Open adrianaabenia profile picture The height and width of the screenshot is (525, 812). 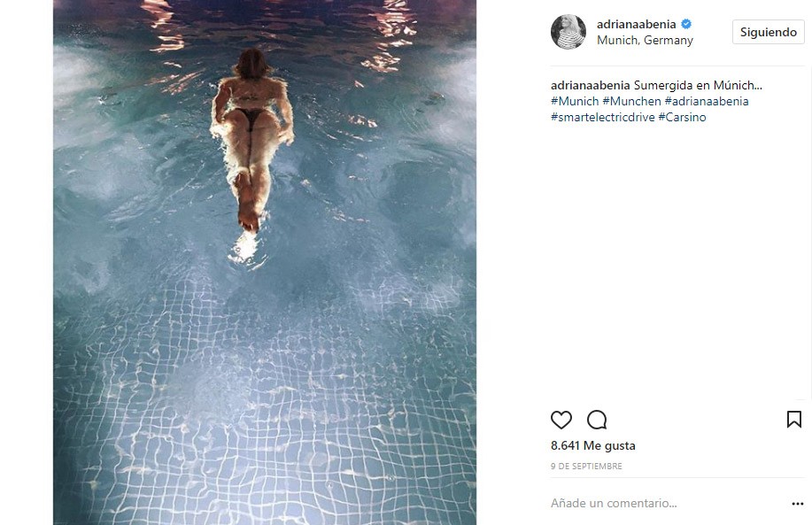pyautogui.click(x=568, y=32)
